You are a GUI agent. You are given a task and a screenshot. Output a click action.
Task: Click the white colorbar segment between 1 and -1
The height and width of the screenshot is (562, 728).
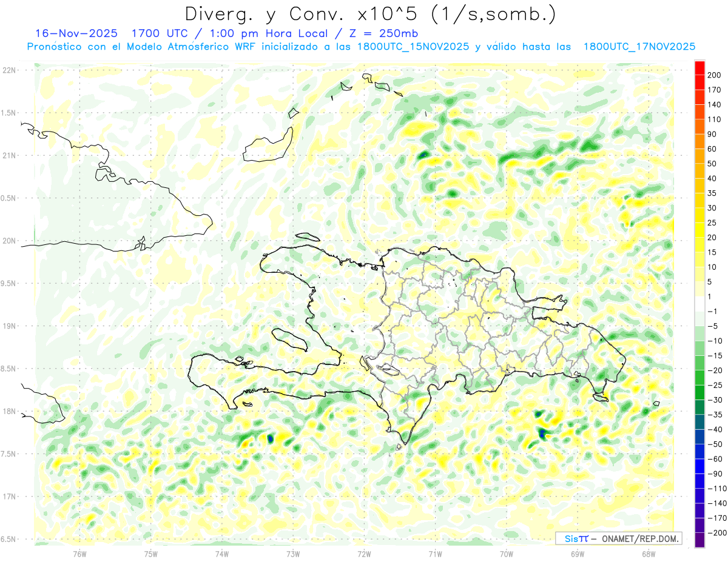pyautogui.click(x=699, y=304)
